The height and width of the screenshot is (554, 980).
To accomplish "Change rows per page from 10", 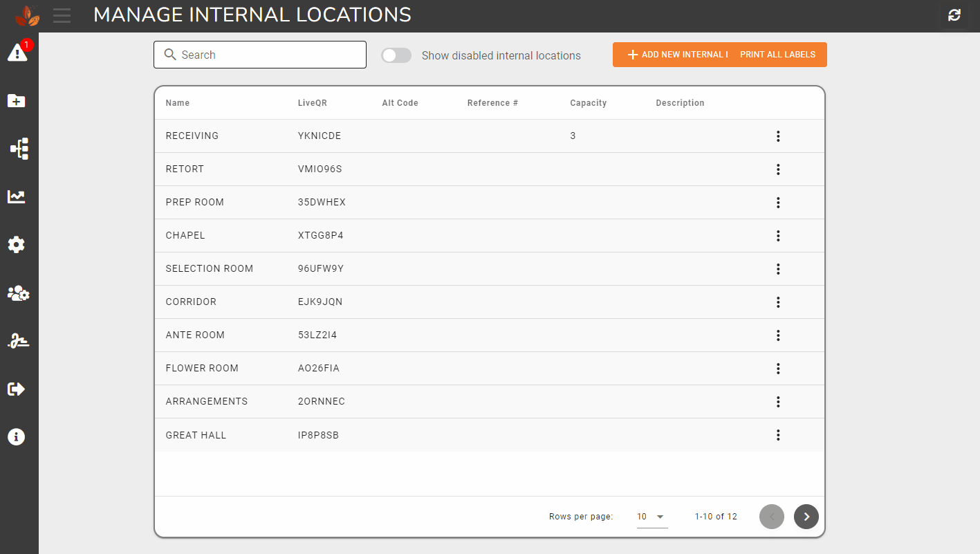I will [651, 516].
